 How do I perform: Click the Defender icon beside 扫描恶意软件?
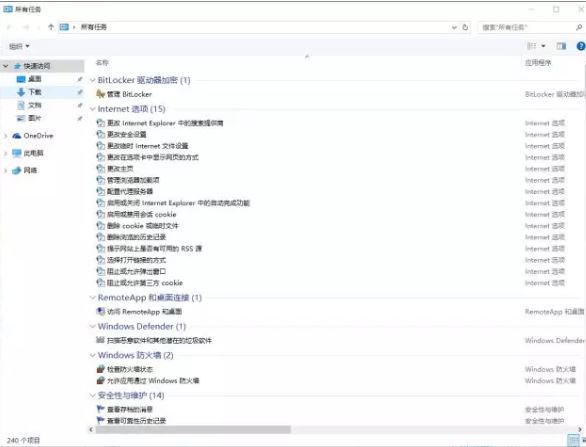pos(100,340)
